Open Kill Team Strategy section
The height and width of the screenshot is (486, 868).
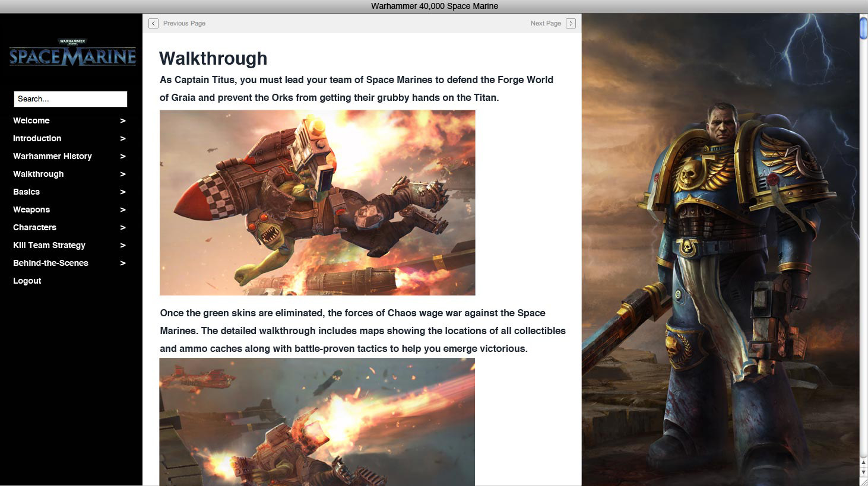(x=49, y=245)
